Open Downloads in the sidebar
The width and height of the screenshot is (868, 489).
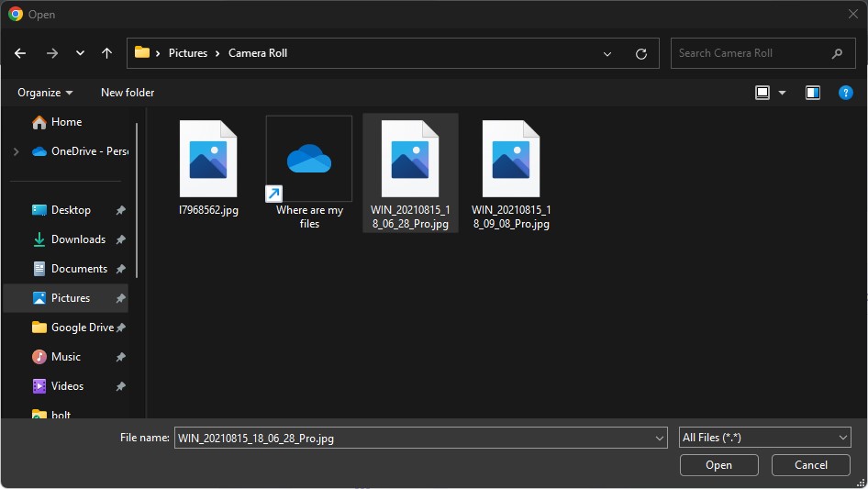pyautogui.click(x=78, y=239)
